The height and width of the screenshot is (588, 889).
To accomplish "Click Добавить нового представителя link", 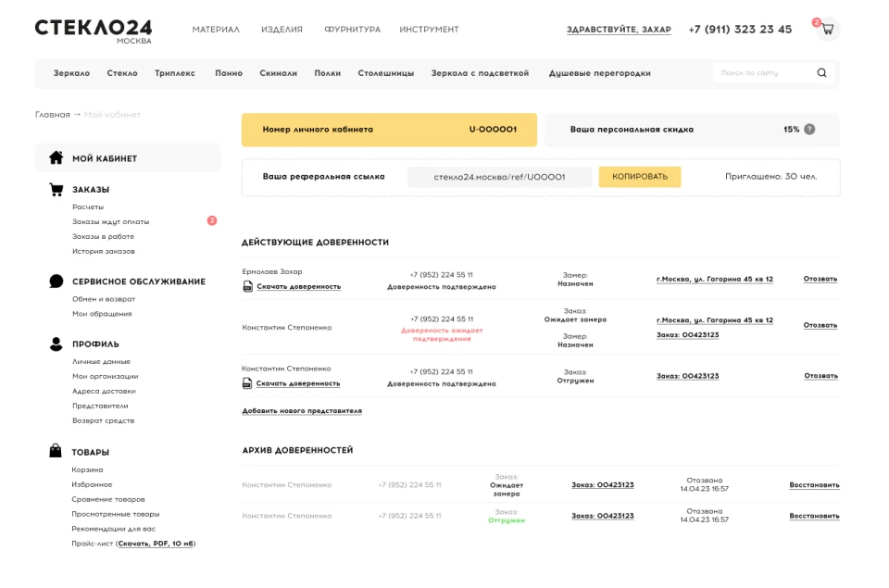I will click(x=302, y=410).
